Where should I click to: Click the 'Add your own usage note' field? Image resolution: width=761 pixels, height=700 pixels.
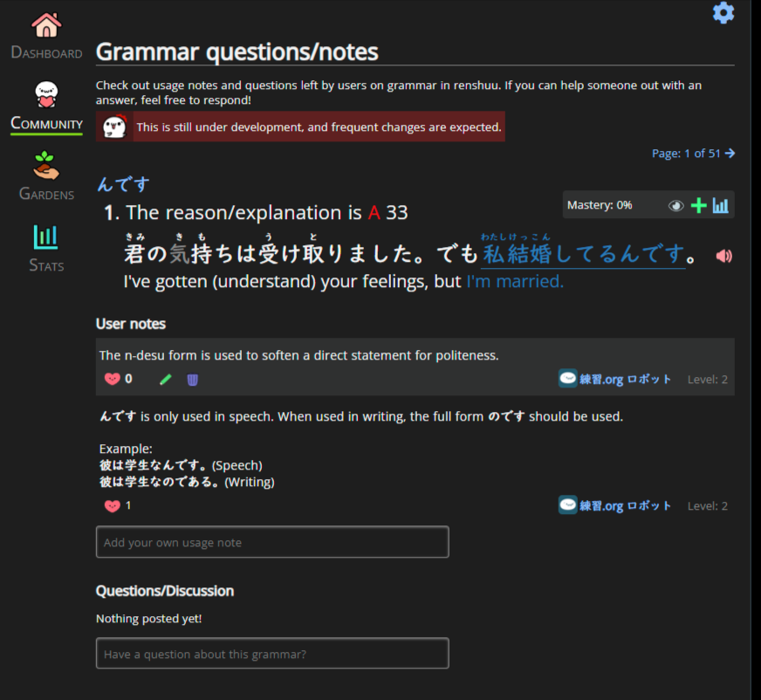tap(272, 542)
